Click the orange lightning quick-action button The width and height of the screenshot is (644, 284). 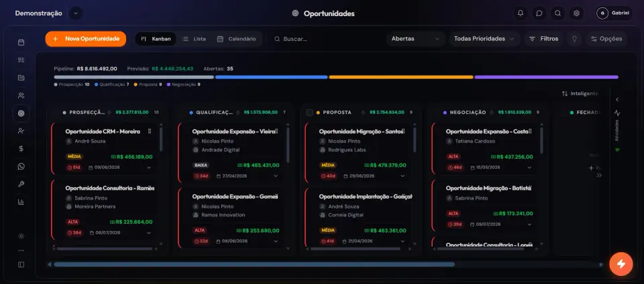pos(621,264)
